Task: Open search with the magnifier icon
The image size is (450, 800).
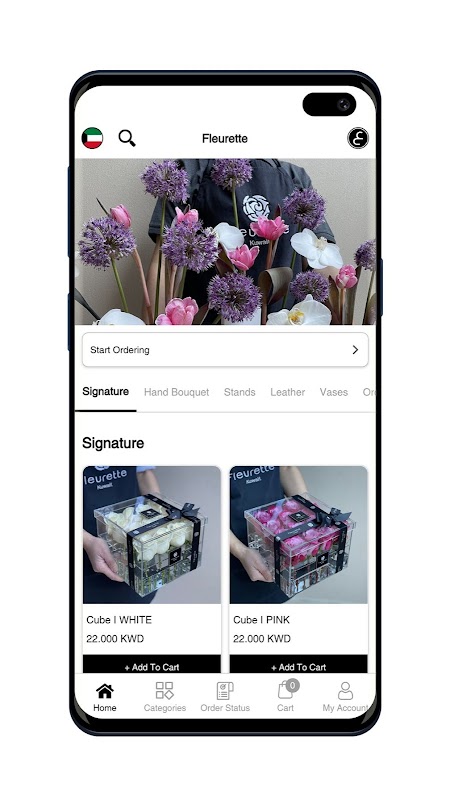Action: 127,138
